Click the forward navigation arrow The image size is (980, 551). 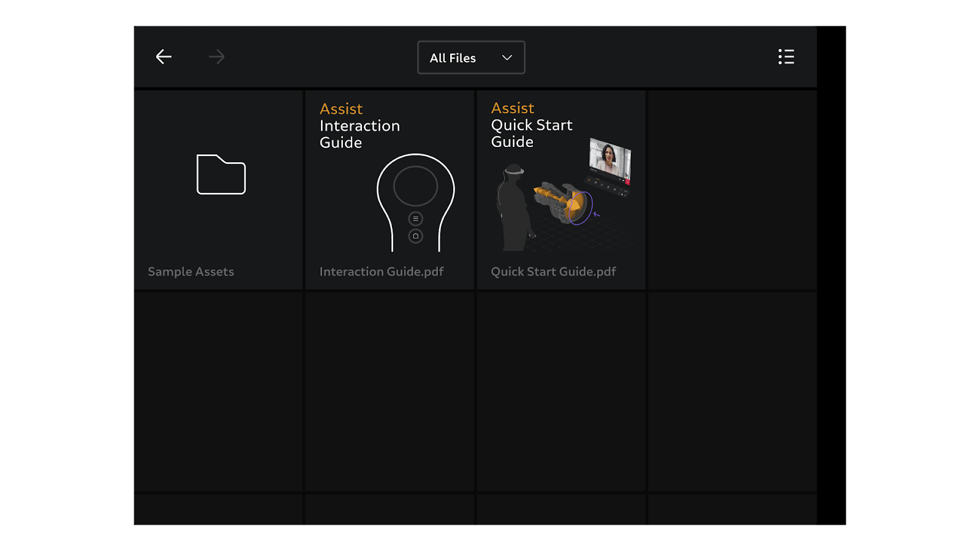pos(216,56)
